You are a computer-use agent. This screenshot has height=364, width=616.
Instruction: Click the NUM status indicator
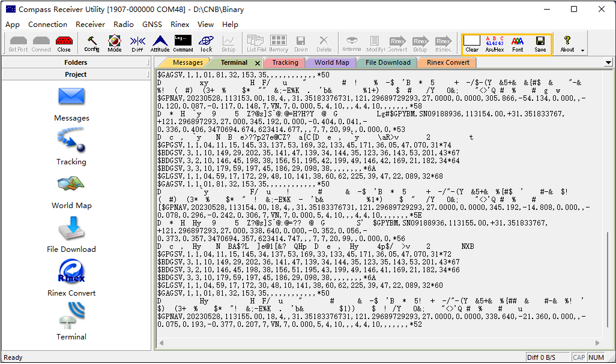(x=596, y=357)
